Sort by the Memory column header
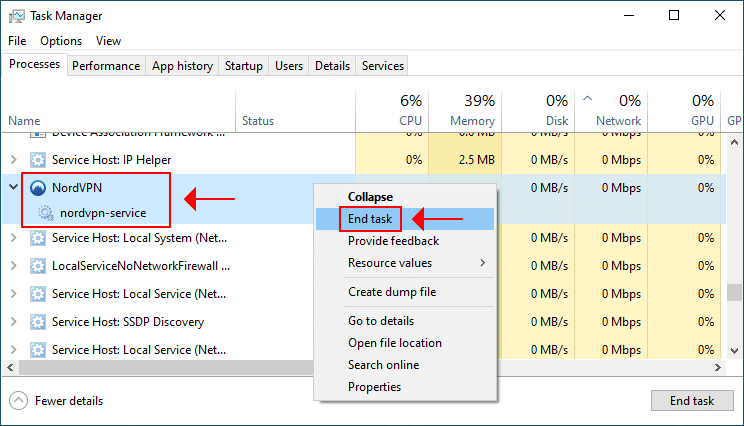The height and width of the screenshot is (426, 744). pos(472,110)
